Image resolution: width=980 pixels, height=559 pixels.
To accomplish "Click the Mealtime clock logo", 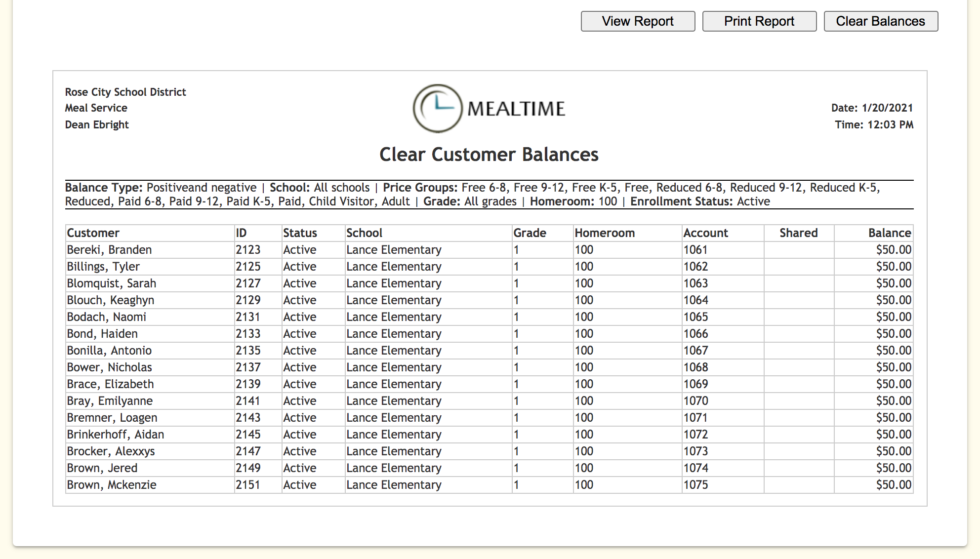I will (438, 108).
